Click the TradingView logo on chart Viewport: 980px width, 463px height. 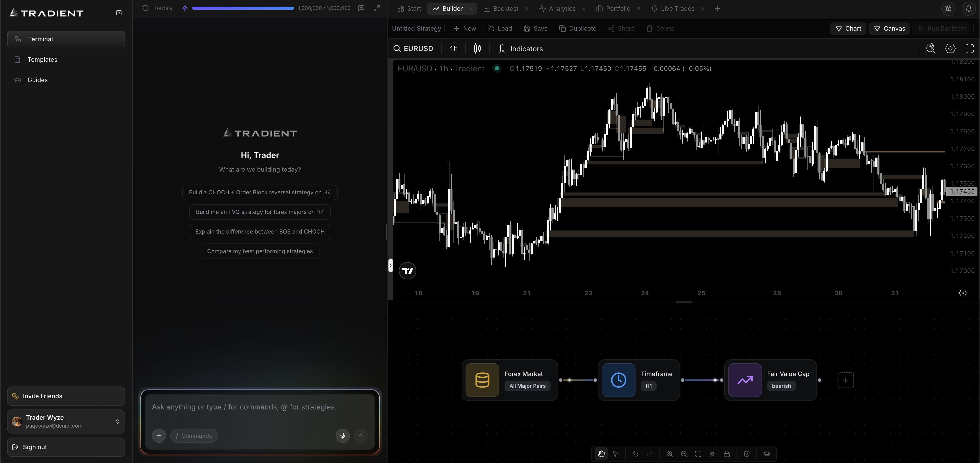point(408,271)
